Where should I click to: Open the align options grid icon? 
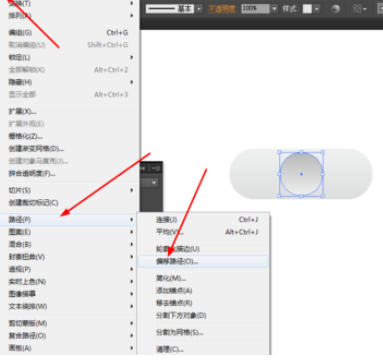pos(359,9)
